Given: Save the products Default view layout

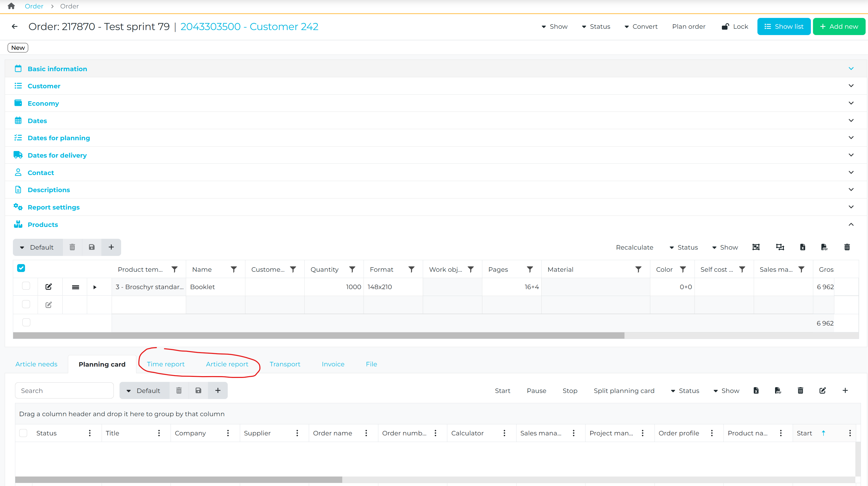Looking at the screenshot, I should tap(92, 247).
